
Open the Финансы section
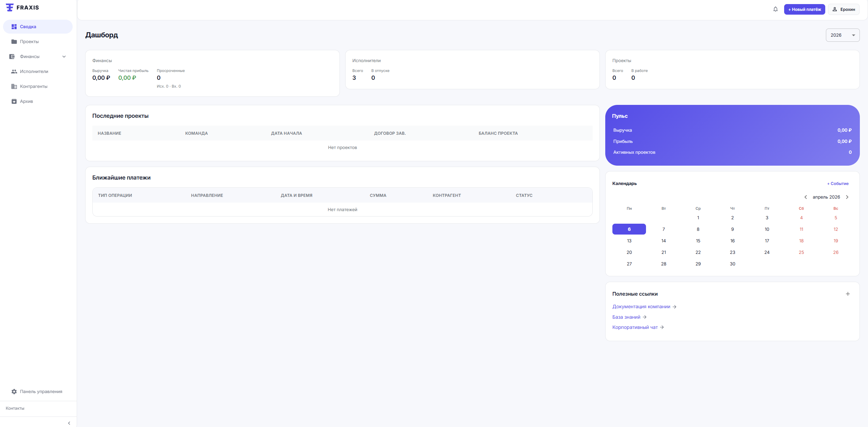[30, 56]
